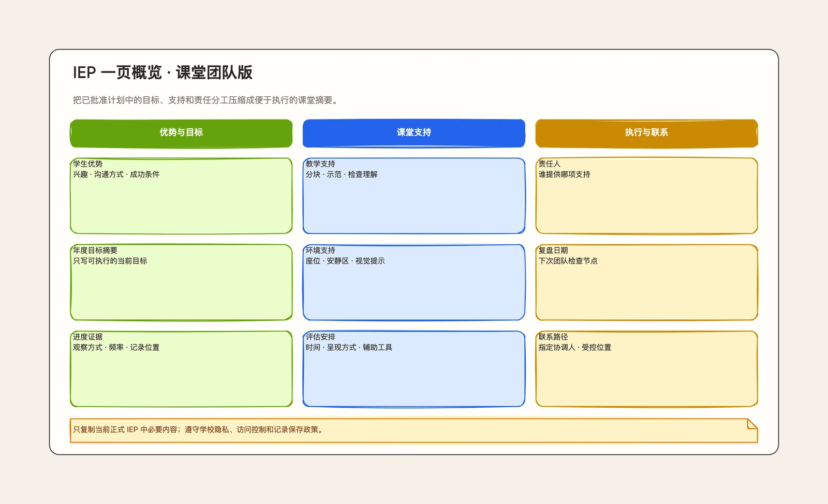
Task: Click the blue 课堂支持 column header
Action: click(414, 133)
